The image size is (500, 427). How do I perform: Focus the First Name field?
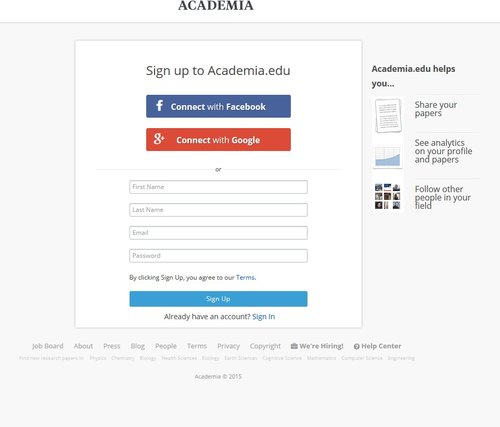[x=218, y=187]
